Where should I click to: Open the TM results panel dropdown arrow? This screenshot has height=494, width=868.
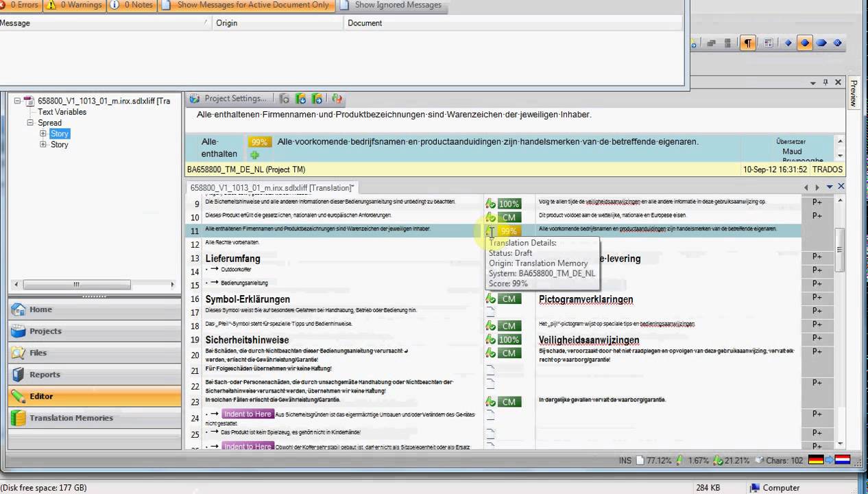click(x=813, y=82)
